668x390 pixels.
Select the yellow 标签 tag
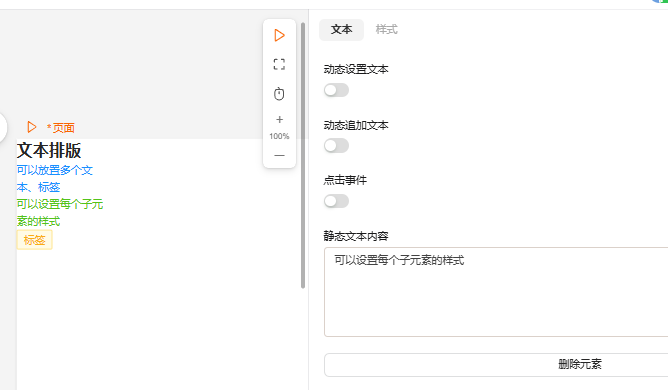pos(35,240)
